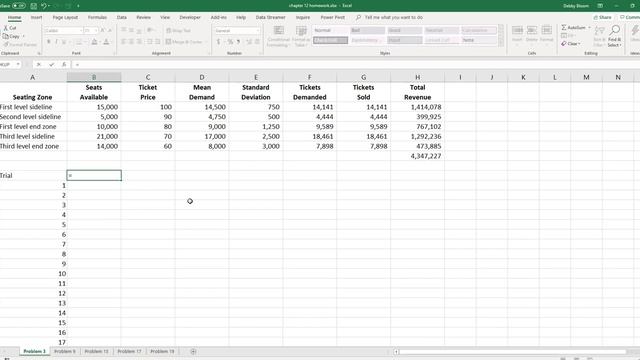Click Decrease Font Size icon
This screenshot has height=360, width=640.
pos(109,31)
